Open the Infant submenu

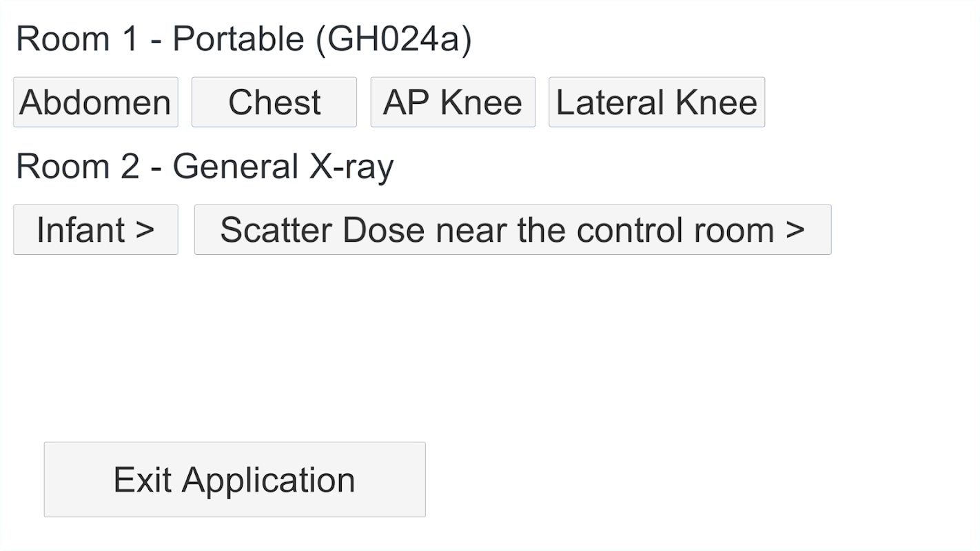coord(95,229)
